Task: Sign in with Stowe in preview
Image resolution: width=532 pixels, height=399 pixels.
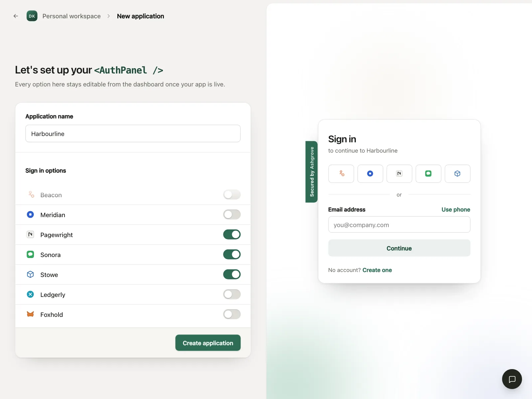Action: point(458,174)
